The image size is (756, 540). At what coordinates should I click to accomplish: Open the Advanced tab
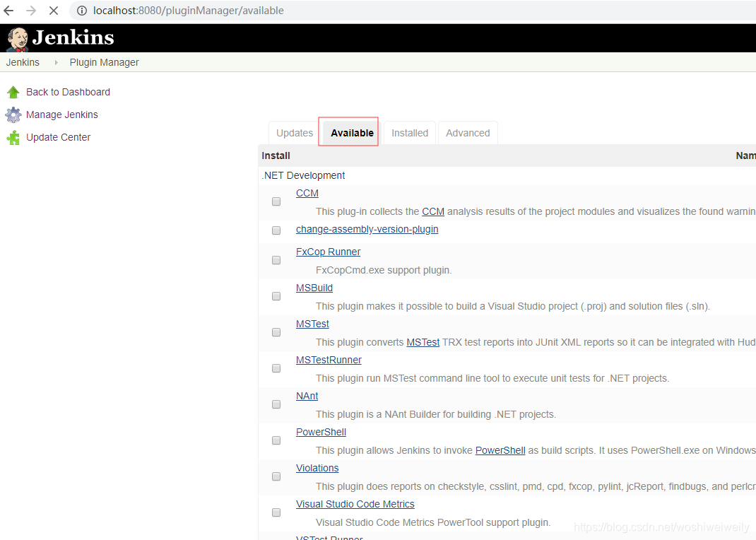point(468,133)
